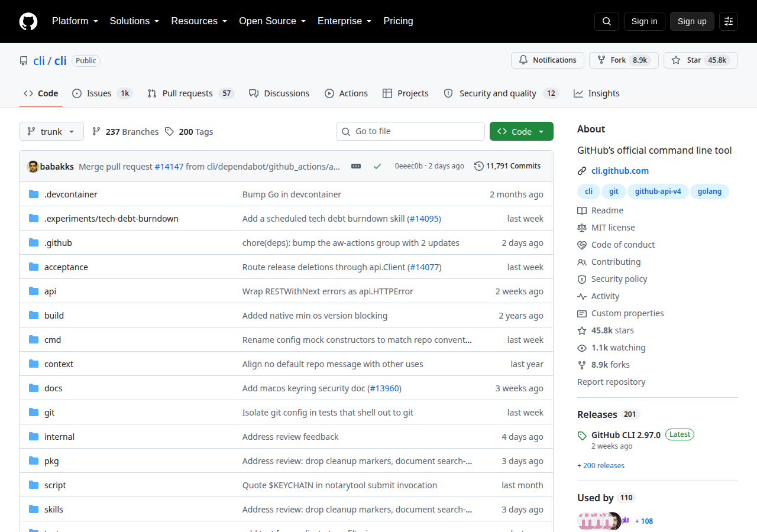The width and height of the screenshot is (757, 532).
Task: Switch to the Issues tab
Action: point(102,93)
